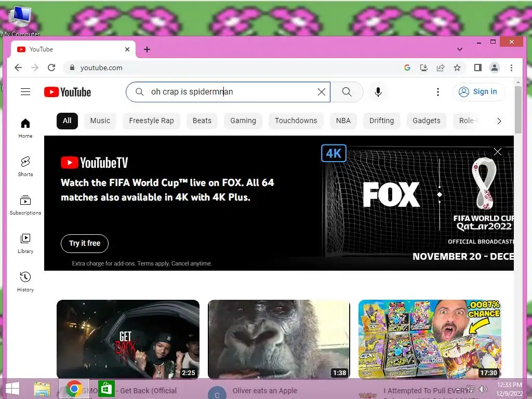Open YouTube settings three-dot menu

pyautogui.click(x=437, y=92)
